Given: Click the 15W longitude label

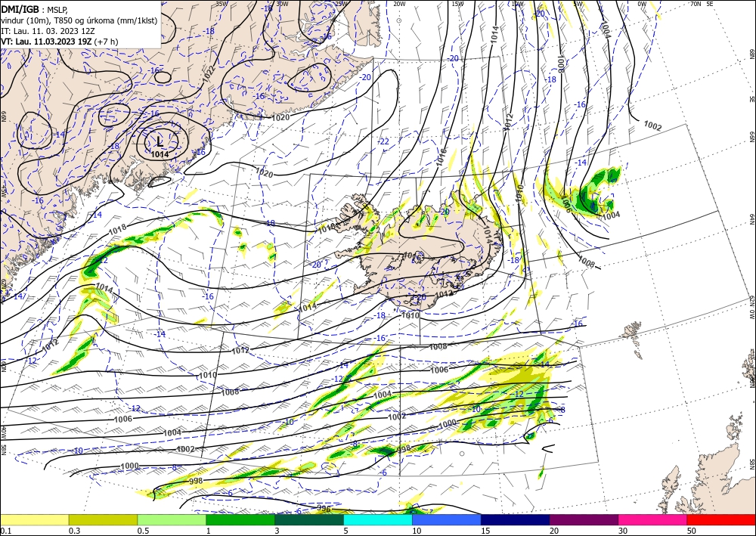Looking at the screenshot, I should pyautogui.click(x=457, y=4).
